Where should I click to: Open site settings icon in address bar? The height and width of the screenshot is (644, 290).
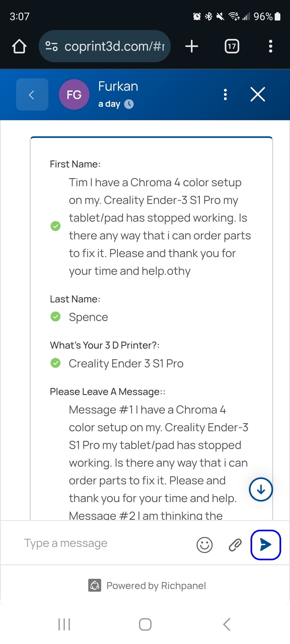click(x=51, y=46)
